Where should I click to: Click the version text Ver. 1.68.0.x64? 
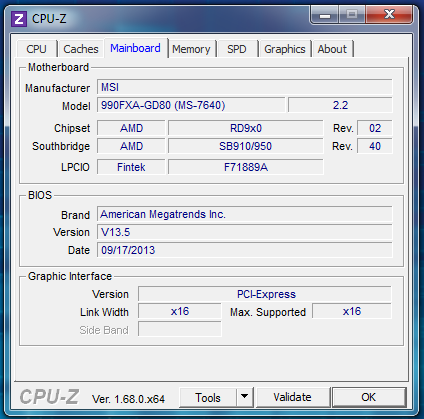point(128,399)
